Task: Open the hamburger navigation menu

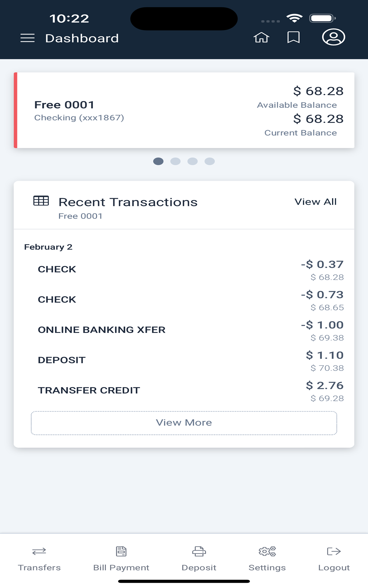Action: click(27, 38)
